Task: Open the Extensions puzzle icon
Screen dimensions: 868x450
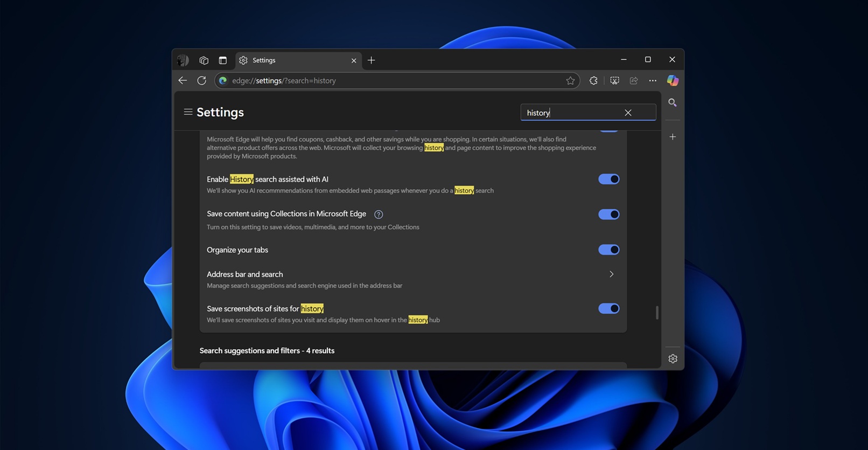Action: pos(593,80)
